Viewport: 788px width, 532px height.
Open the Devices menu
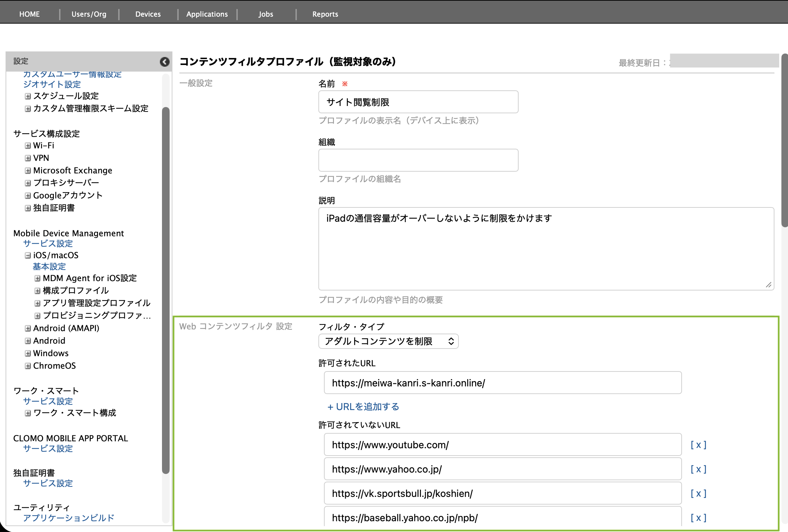pyautogui.click(x=148, y=14)
